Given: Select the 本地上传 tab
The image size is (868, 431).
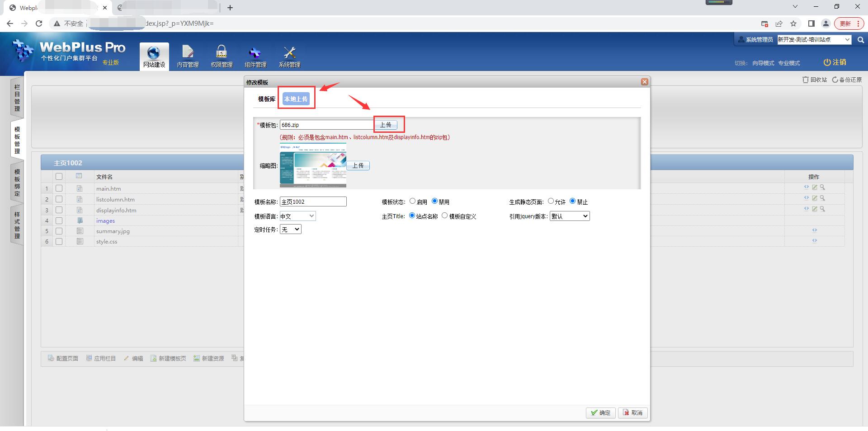Looking at the screenshot, I should [296, 99].
